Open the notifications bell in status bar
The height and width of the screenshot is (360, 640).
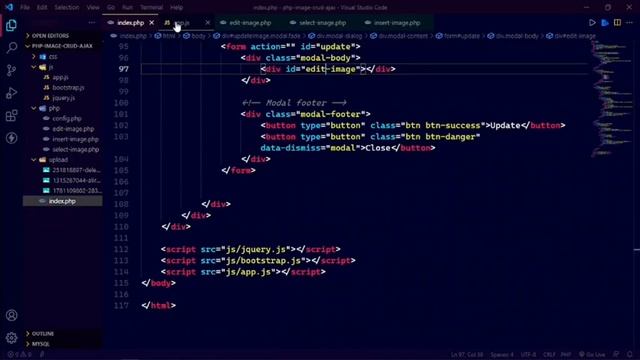630,354
